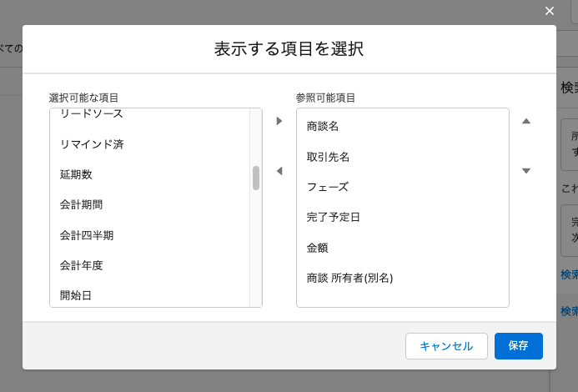
Task: Click the down arrow to move item down
Action: (x=526, y=171)
